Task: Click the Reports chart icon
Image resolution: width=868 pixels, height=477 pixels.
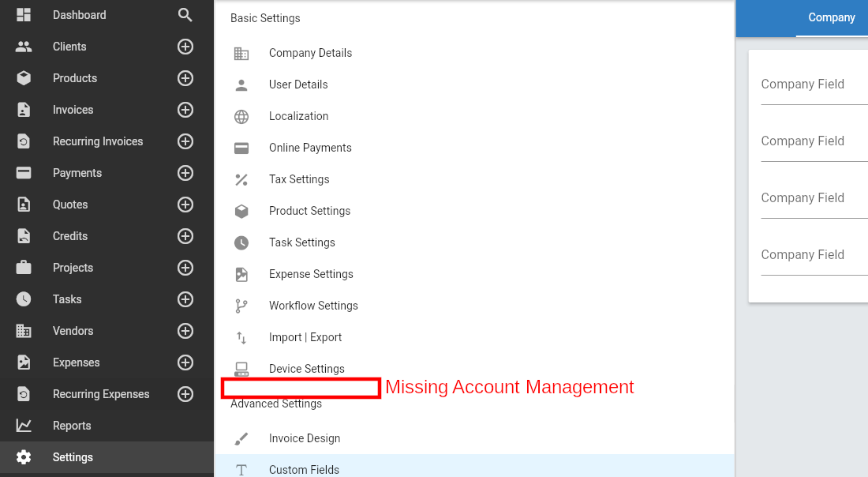Action: pyautogui.click(x=23, y=426)
